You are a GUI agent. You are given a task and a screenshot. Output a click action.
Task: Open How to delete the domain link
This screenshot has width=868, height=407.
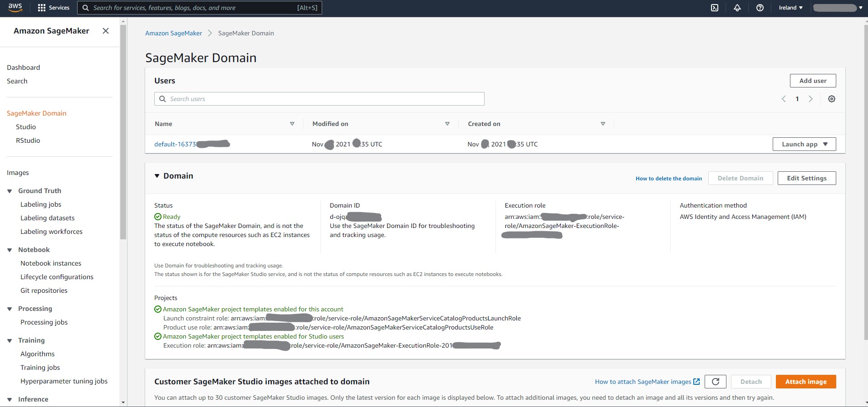click(669, 179)
